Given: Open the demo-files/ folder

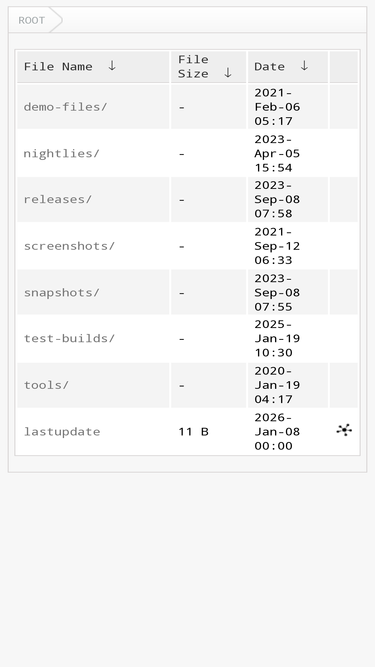Looking at the screenshot, I should click(x=65, y=107).
